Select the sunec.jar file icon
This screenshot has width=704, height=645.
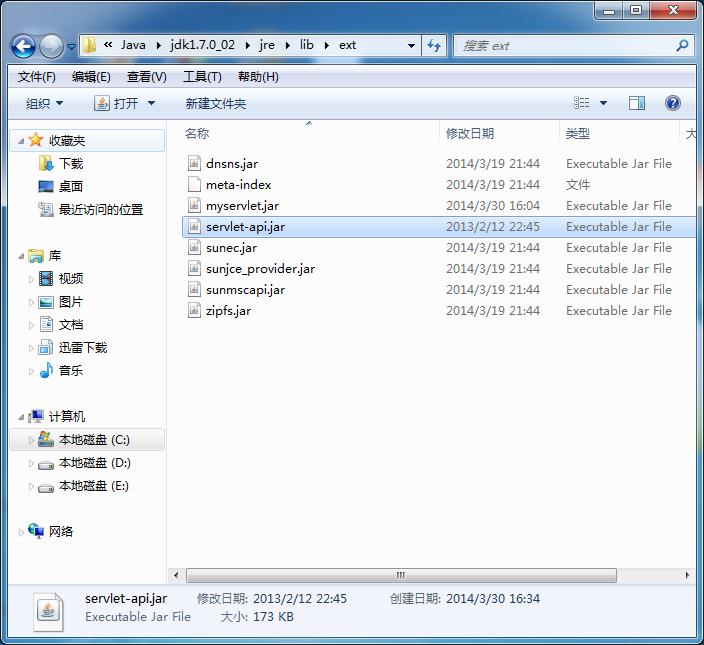194,247
